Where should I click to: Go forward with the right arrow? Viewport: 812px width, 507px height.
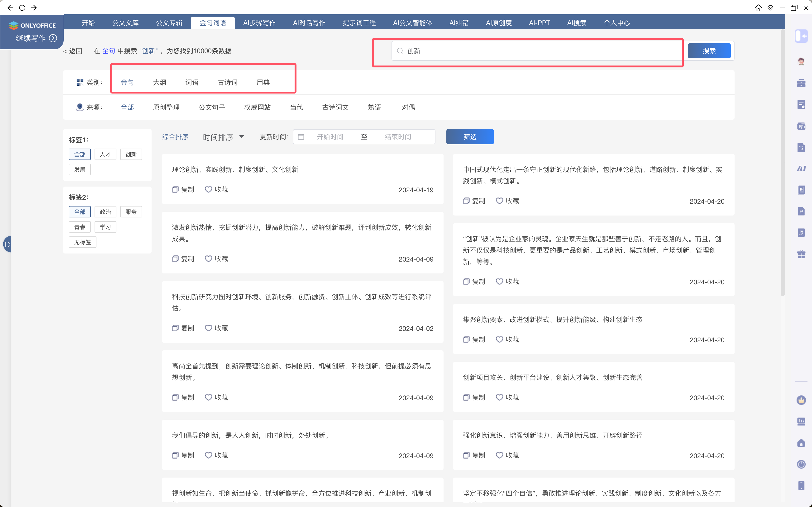click(x=34, y=8)
